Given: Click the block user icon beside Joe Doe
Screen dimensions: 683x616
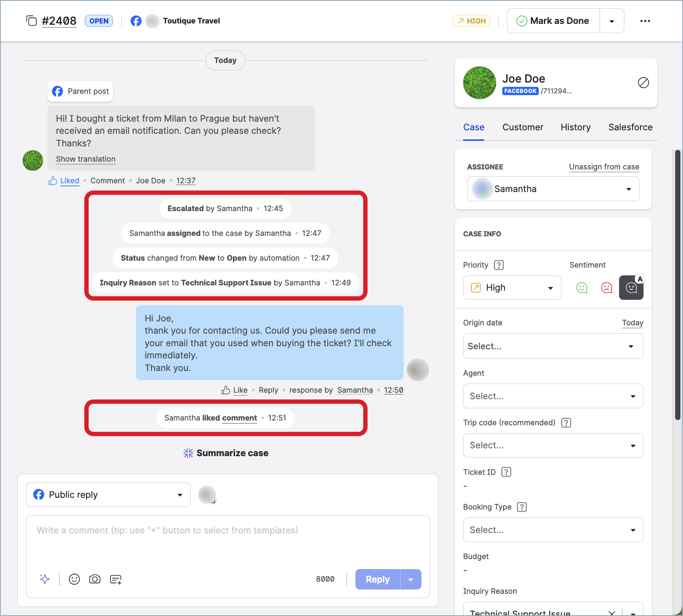Looking at the screenshot, I should (x=643, y=83).
